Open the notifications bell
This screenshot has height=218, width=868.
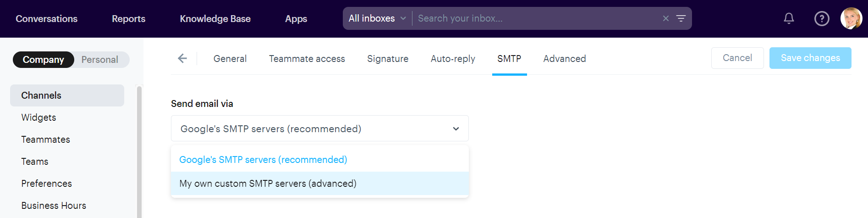[789, 18]
